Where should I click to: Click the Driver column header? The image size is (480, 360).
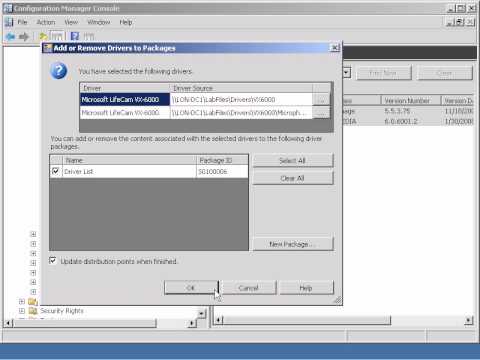125,88
